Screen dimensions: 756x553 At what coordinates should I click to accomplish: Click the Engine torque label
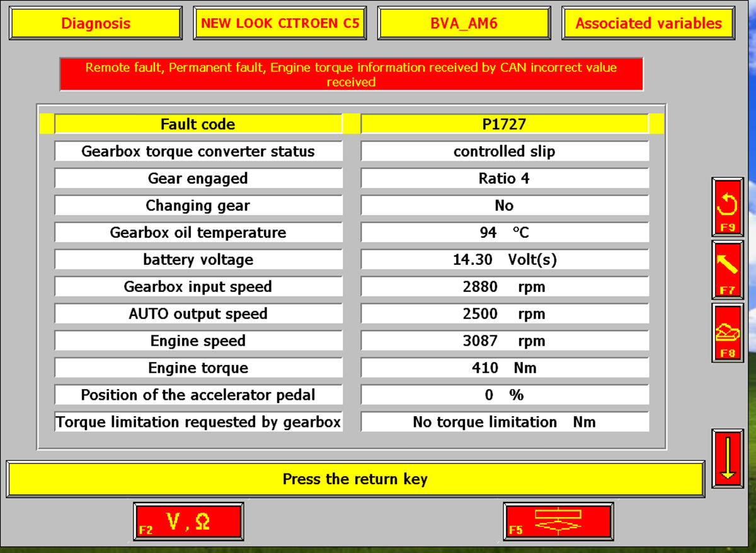pos(198,368)
